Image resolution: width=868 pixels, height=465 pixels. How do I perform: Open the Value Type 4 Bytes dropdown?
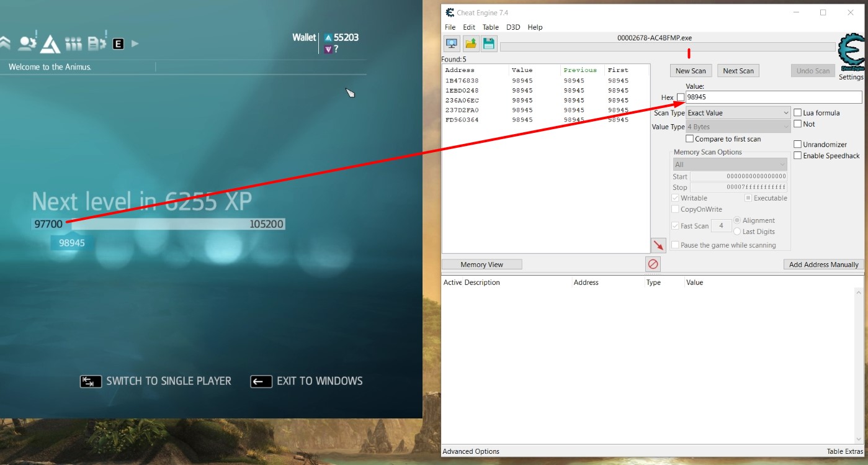click(x=738, y=127)
